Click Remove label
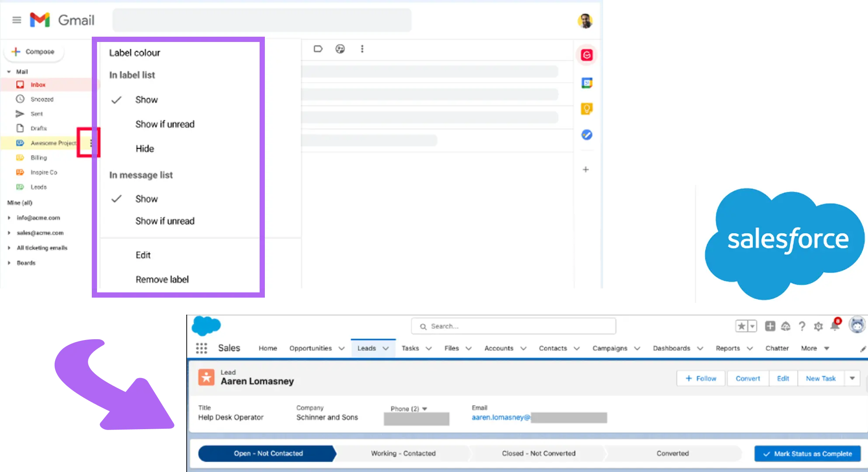Screen dimensions: 868x472 click(162, 280)
